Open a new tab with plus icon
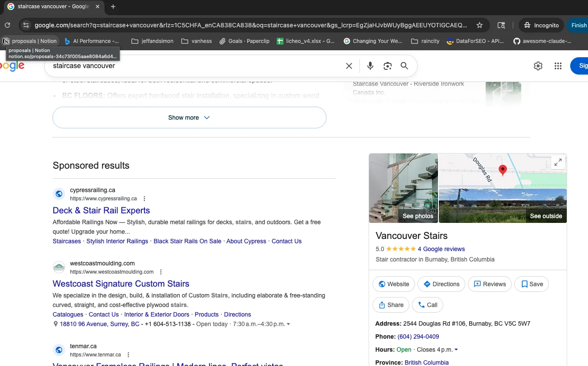 (113, 7)
